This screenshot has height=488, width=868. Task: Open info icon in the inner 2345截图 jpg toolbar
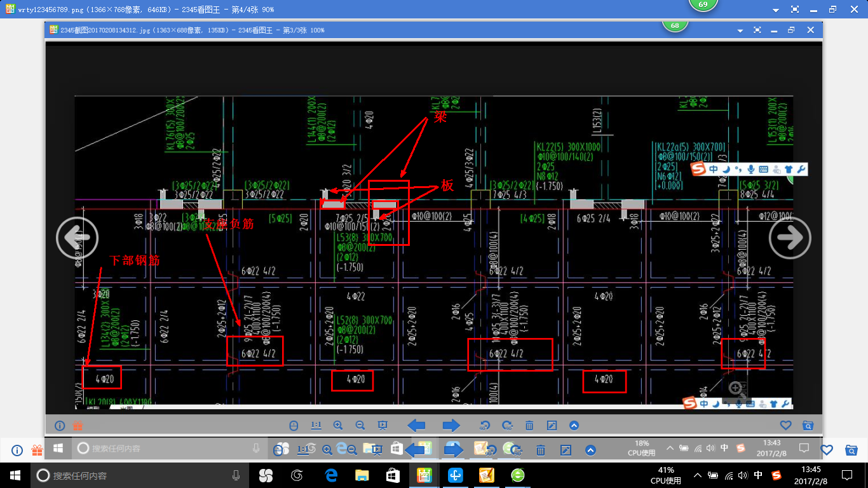(60, 425)
